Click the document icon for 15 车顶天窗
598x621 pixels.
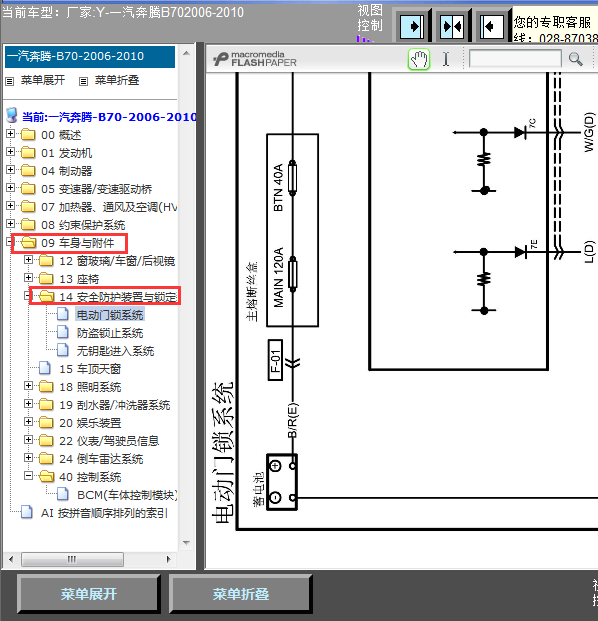45,368
